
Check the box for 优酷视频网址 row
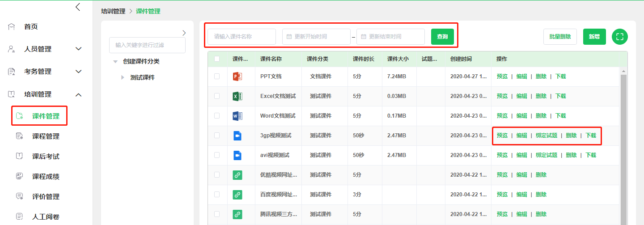pyautogui.click(x=217, y=174)
